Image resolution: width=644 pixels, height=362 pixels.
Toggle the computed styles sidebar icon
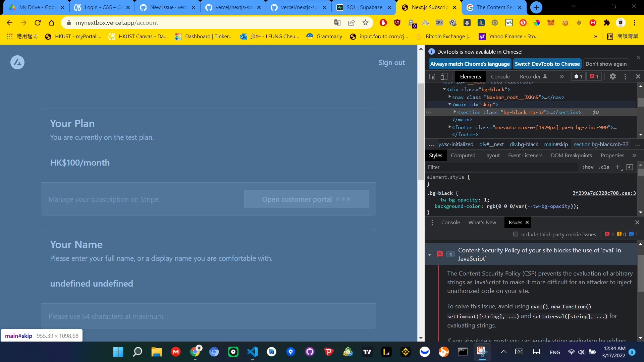[630, 167]
